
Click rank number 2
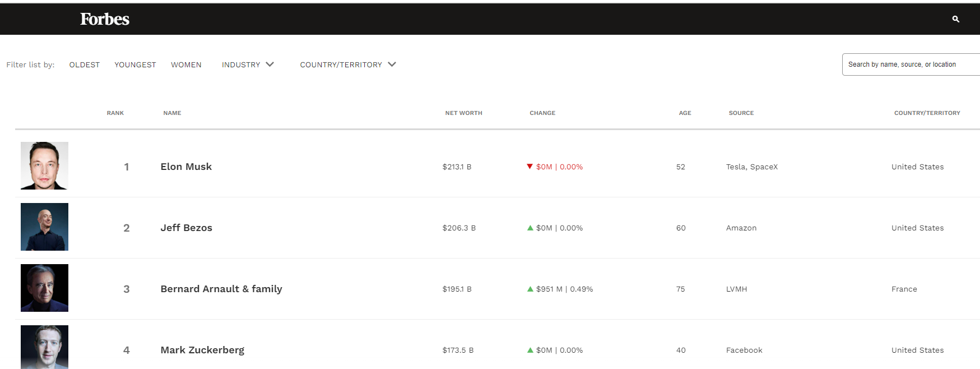coord(127,228)
